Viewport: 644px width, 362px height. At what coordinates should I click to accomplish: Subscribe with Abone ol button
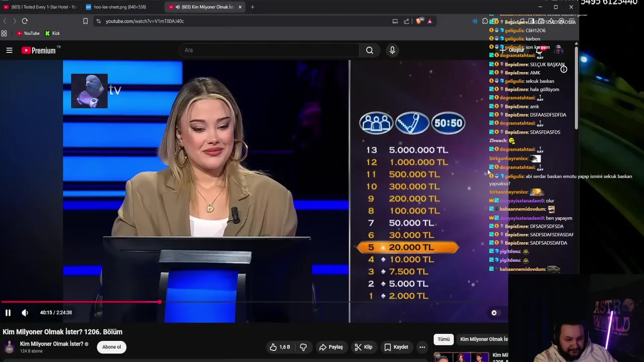tap(112, 347)
